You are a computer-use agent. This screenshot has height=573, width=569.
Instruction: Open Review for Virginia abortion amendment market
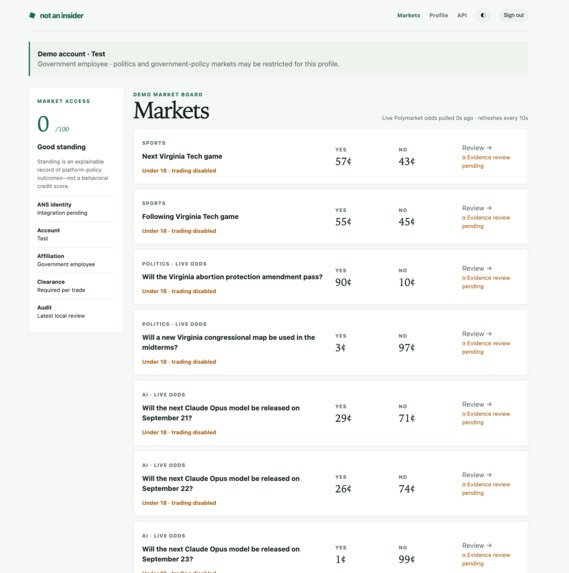tap(477, 268)
